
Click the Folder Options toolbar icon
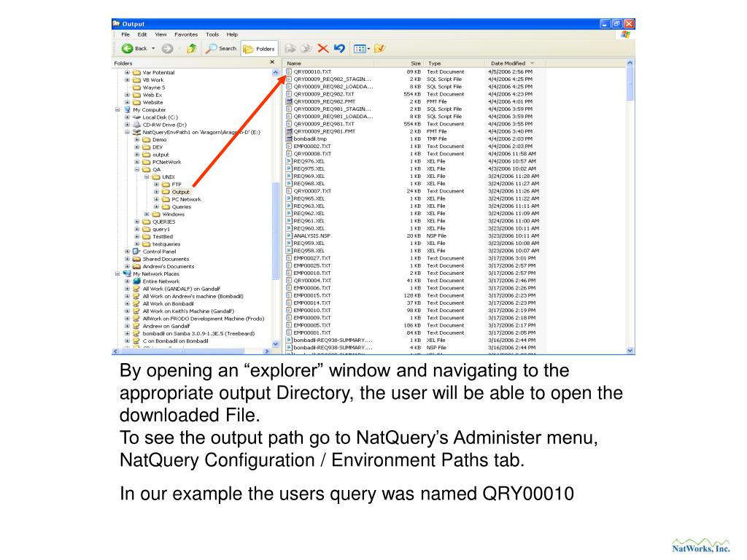(x=379, y=49)
